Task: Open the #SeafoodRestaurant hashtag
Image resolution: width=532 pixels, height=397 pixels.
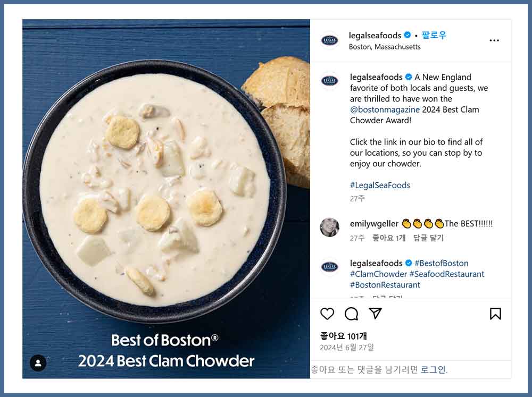Action: tap(447, 274)
